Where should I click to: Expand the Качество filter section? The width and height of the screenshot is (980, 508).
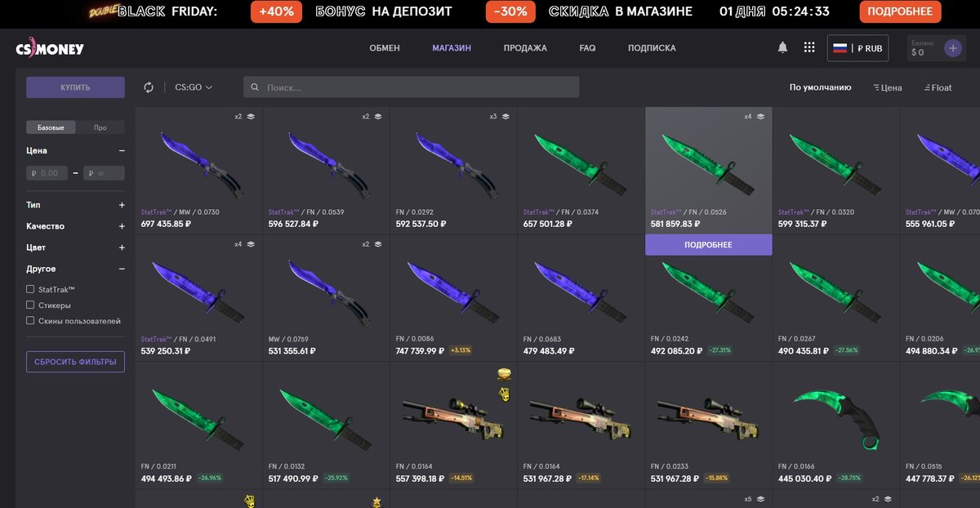(x=122, y=226)
